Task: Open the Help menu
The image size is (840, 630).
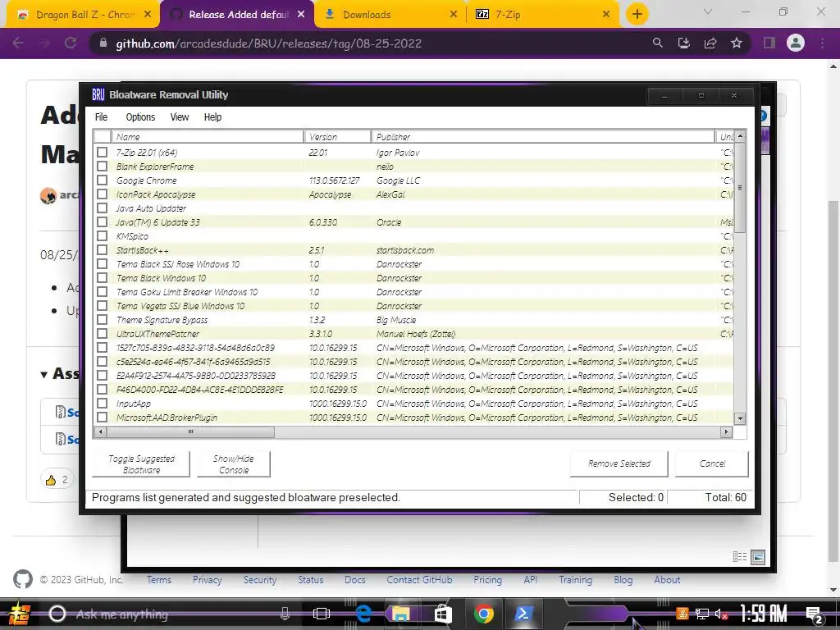Action: click(212, 116)
